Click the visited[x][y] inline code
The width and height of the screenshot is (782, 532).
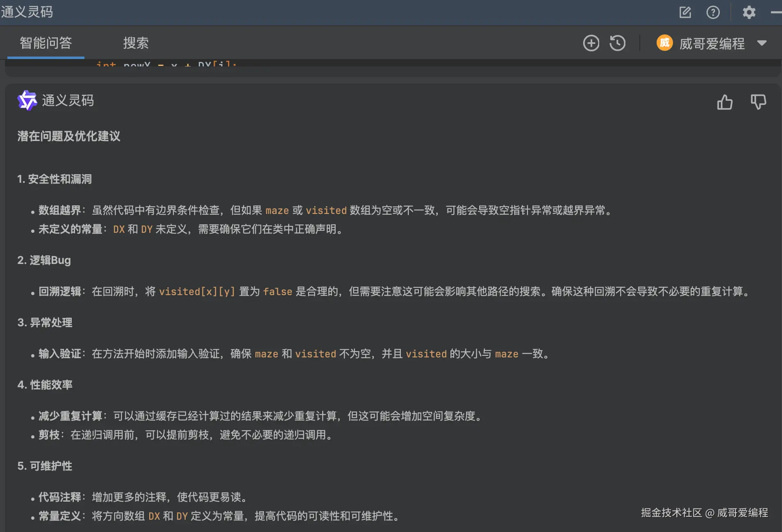coord(197,292)
